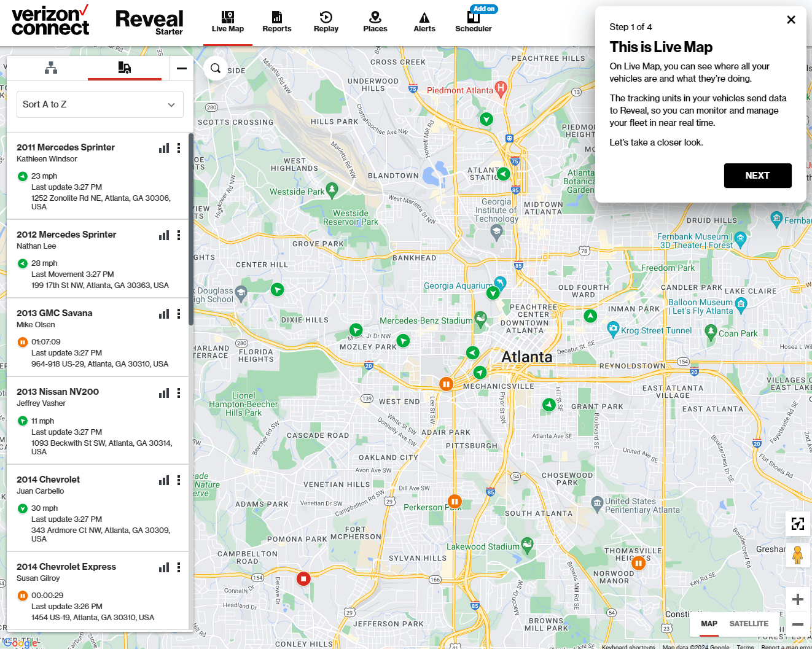Collapse the vehicle list panel
Viewport: 812px width, 649px height.
click(181, 68)
